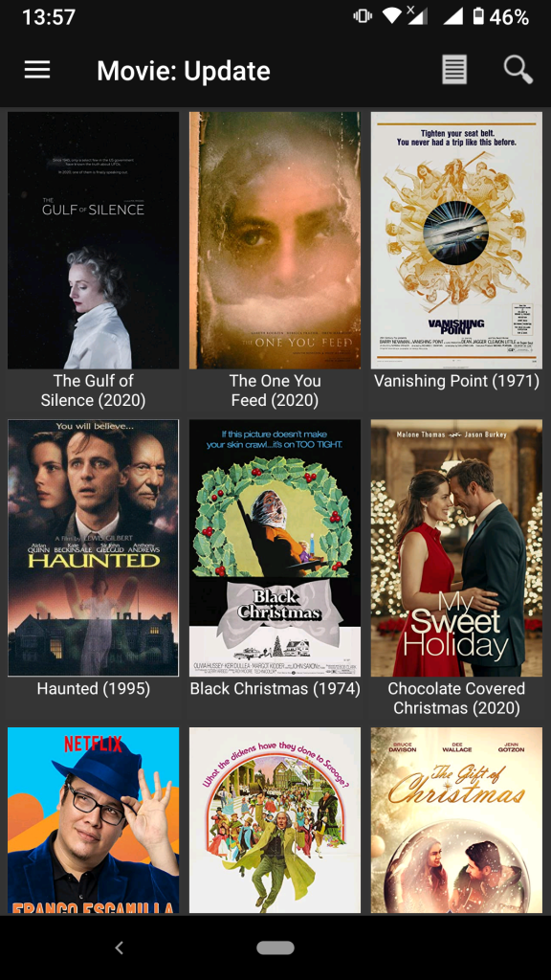Open the Franco Escamilla Netflix poster
This screenshot has width=551, height=980.
pos(93,820)
